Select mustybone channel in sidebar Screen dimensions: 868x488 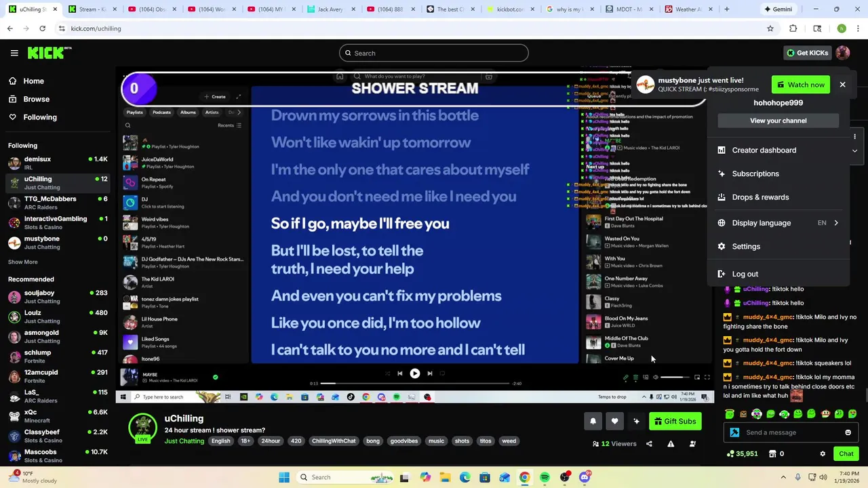click(57, 243)
